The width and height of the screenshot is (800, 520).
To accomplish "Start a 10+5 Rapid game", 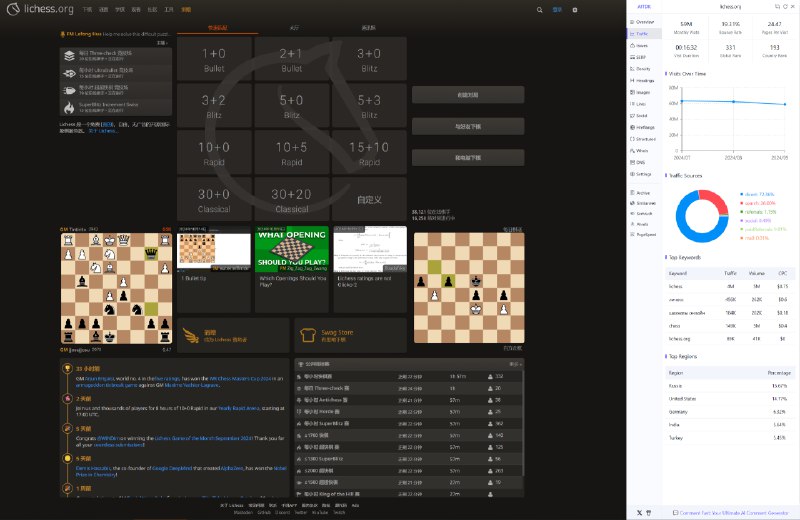I will point(292,153).
